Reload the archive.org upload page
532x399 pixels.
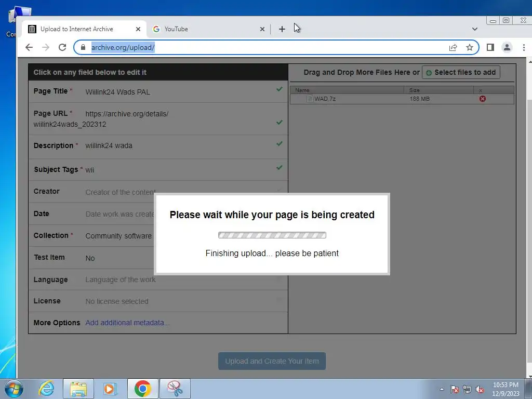click(x=62, y=47)
